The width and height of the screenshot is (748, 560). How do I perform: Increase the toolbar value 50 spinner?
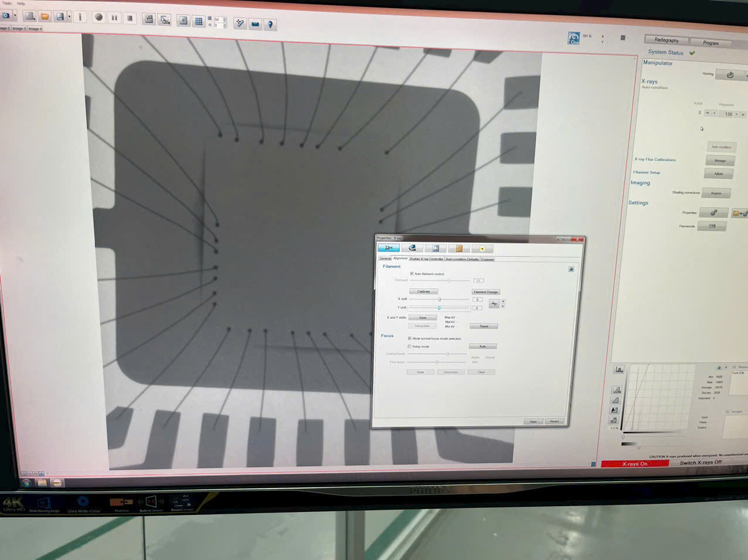[225, 18]
